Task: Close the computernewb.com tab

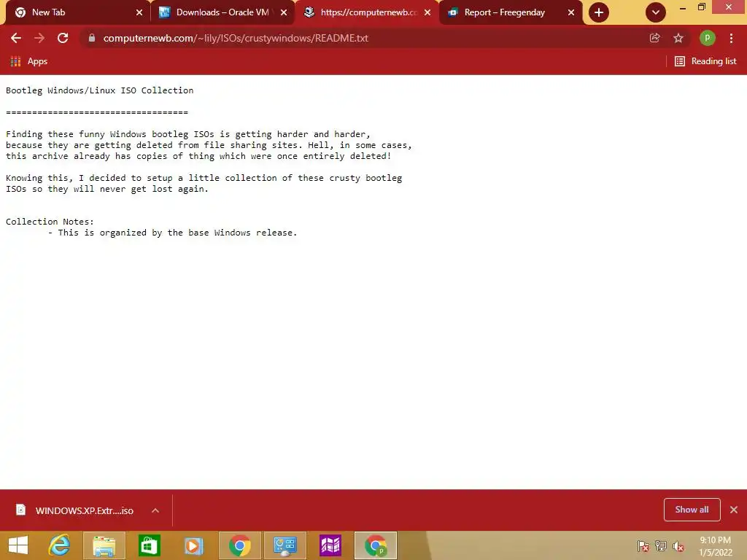Action: [427, 12]
